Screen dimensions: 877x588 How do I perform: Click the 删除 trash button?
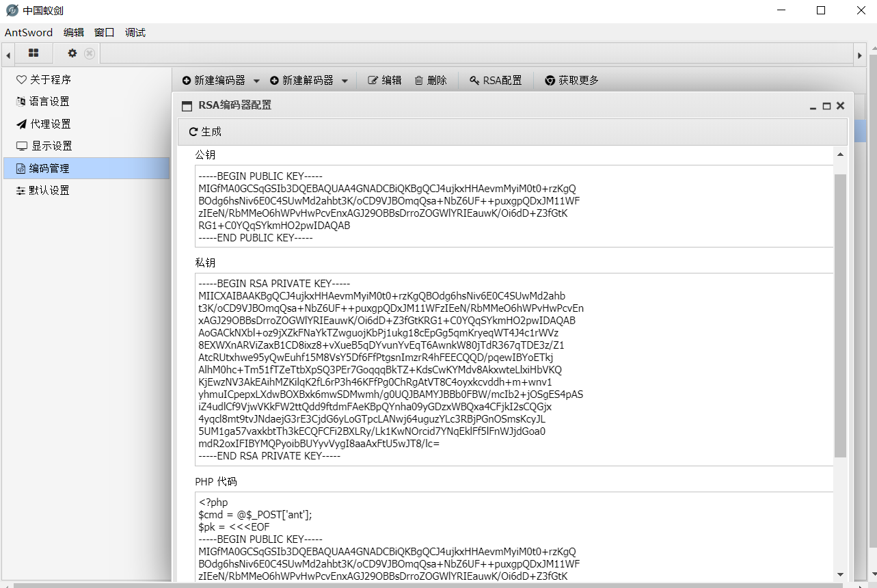tap(431, 81)
